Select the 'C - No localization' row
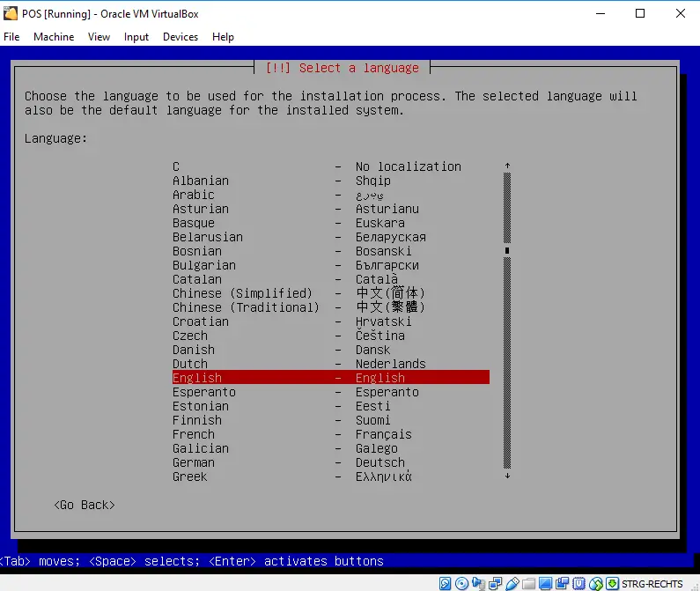The width and height of the screenshot is (700, 591). [331, 166]
